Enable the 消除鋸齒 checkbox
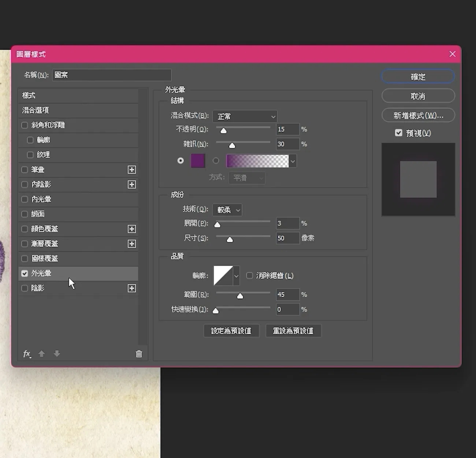The width and height of the screenshot is (476, 458). click(249, 275)
